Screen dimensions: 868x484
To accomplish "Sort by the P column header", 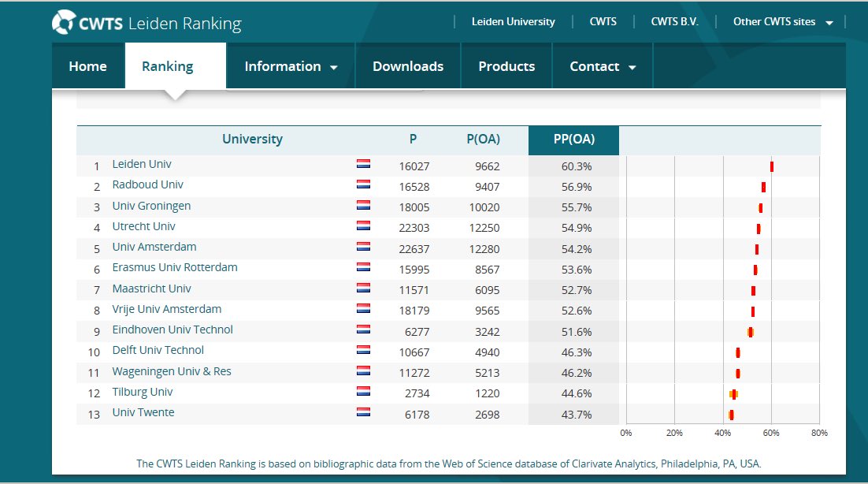I will pos(413,140).
